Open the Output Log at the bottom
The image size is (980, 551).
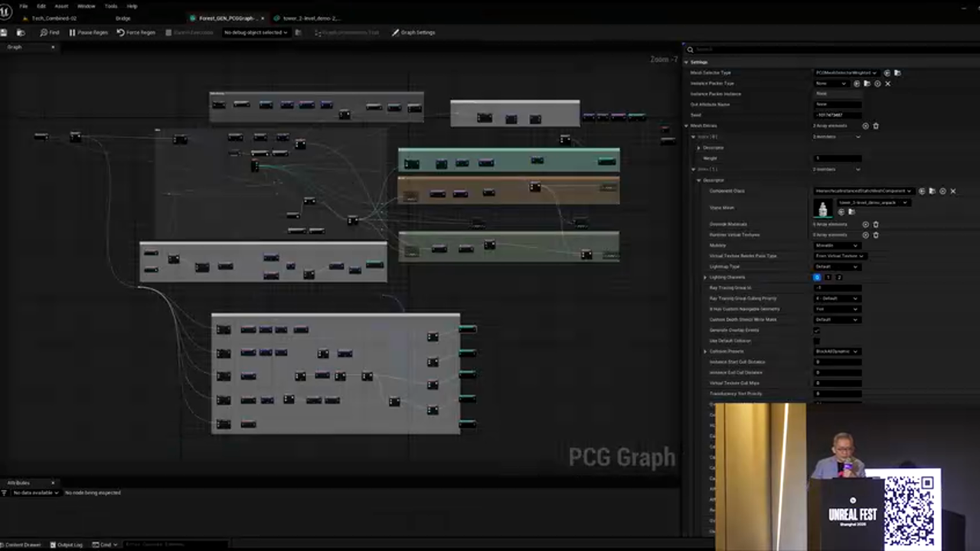pyautogui.click(x=69, y=544)
